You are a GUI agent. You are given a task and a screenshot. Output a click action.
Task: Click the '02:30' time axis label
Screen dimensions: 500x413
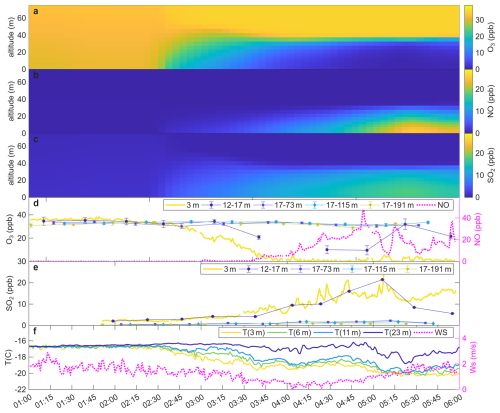151,401
